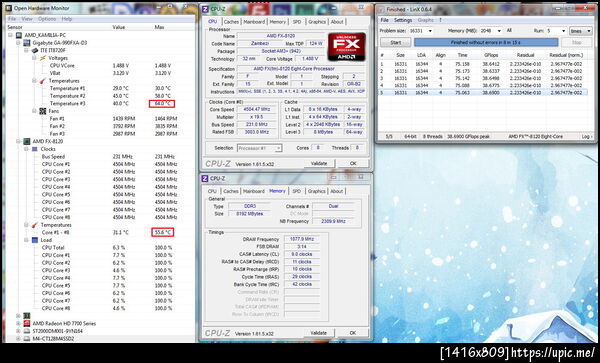
Task: Switch to Caches tab in upper CPU-Z window
Action: [231, 22]
